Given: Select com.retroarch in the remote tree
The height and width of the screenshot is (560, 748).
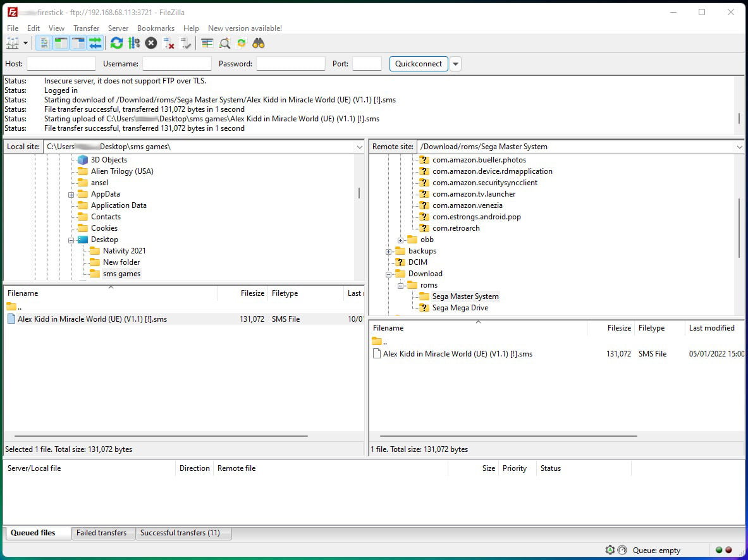Looking at the screenshot, I should (x=456, y=228).
